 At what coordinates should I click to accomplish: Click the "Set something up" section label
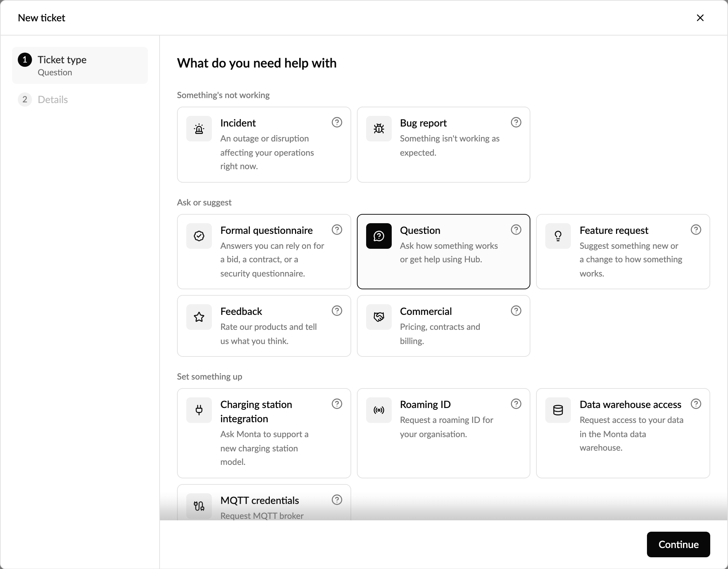209,377
